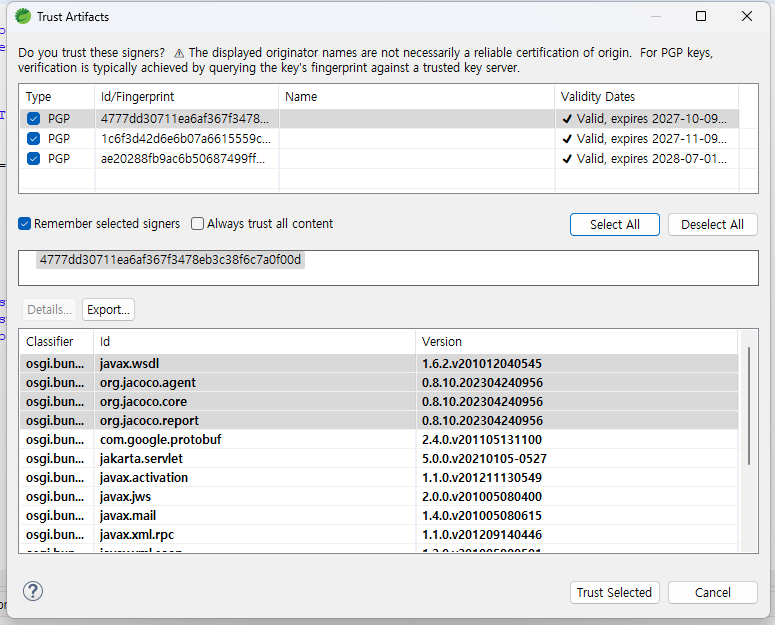
Task: Click the warning triangle icon
Action: 179,52
